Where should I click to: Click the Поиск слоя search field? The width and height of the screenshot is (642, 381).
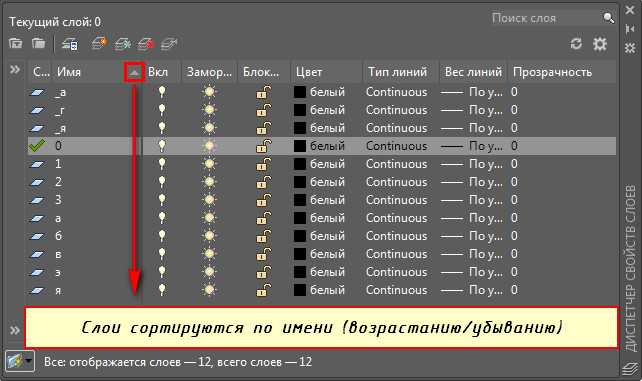point(547,18)
